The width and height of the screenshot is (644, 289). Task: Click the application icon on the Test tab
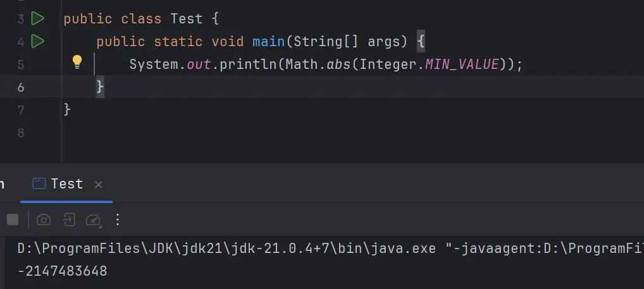pos(39,183)
